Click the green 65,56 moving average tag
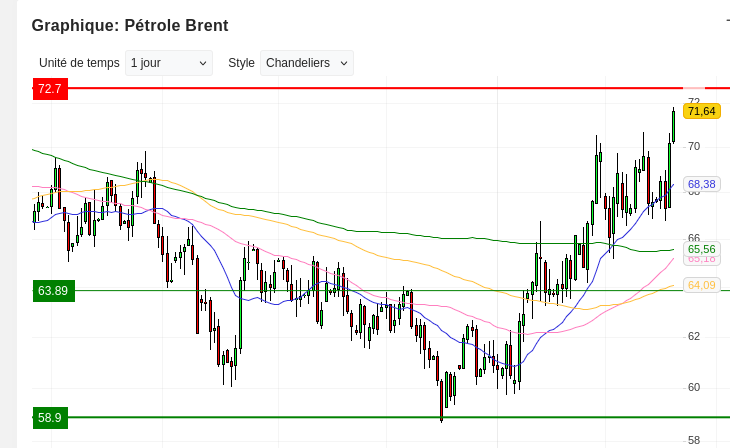 [702, 249]
